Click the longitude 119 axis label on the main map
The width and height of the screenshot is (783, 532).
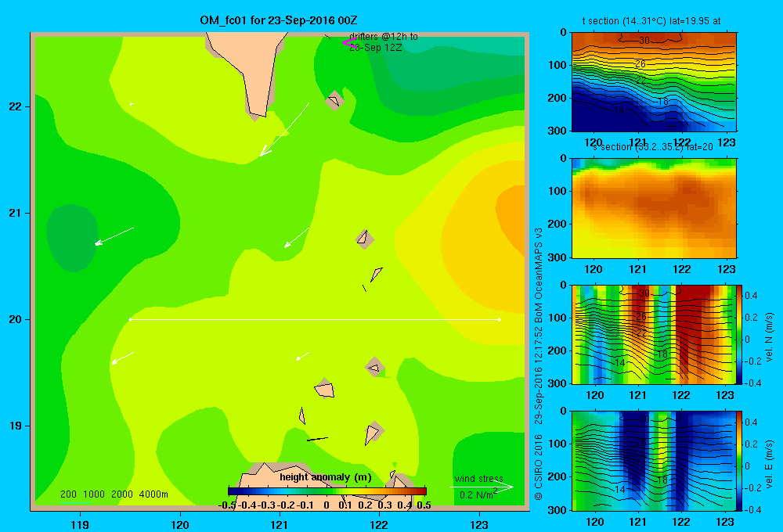point(80,524)
